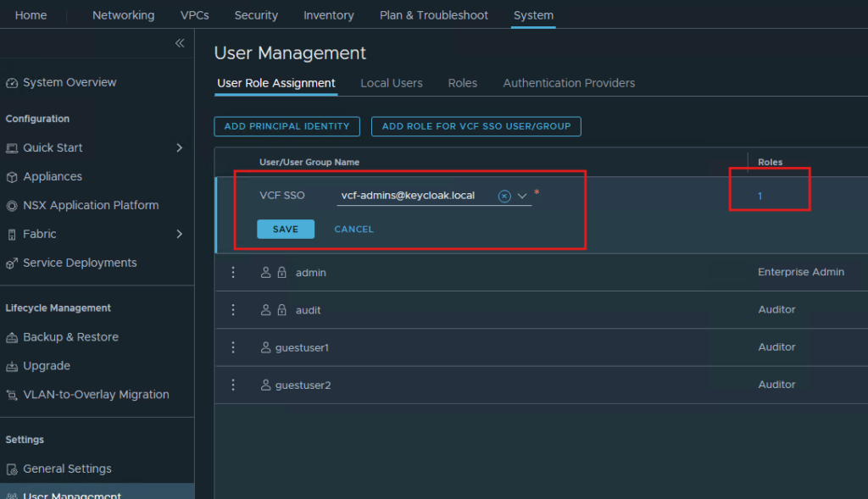The width and height of the screenshot is (868, 499).
Task: Open the Authentication Providers tab
Action: [569, 83]
